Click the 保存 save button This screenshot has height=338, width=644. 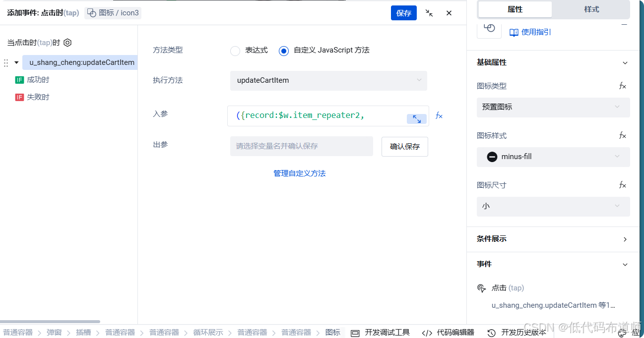tap(403, 13)
